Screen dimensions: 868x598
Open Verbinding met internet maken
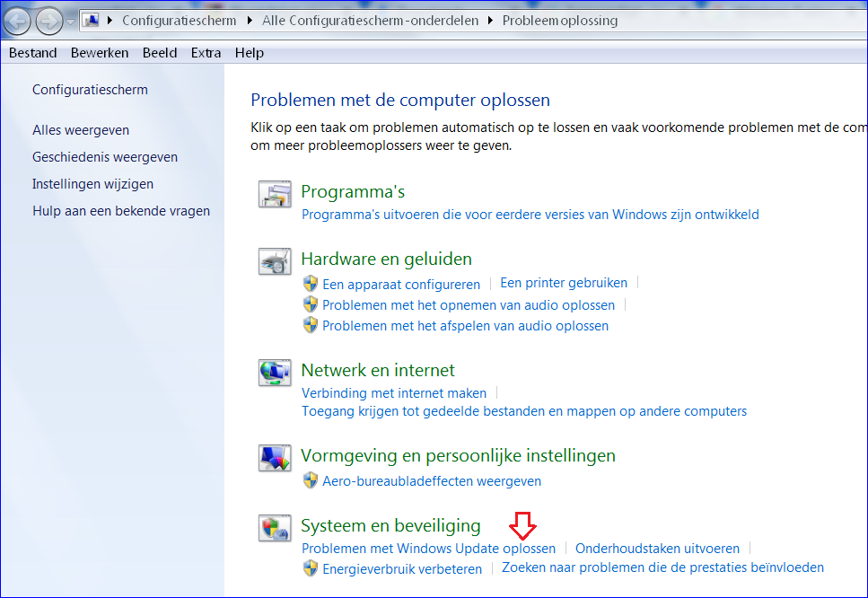[393, 392]
